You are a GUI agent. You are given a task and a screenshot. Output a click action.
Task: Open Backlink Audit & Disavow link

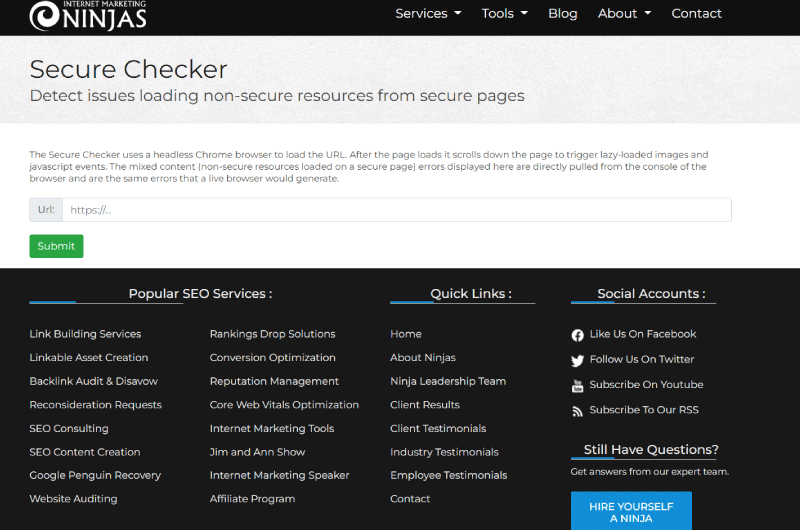point(93,381)
